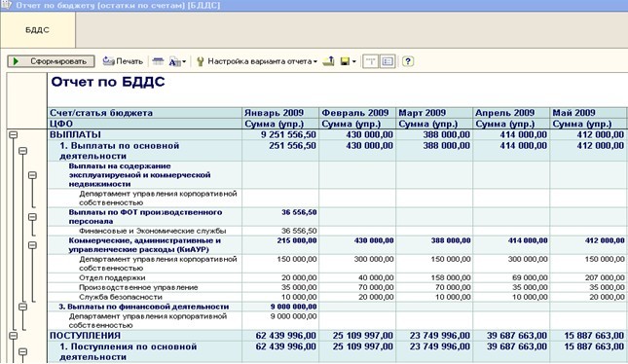Viewport: 628px width, 364px height.
Task: Click Отдел поддержки May value 207 000,00
Action: tap(605, 277)
